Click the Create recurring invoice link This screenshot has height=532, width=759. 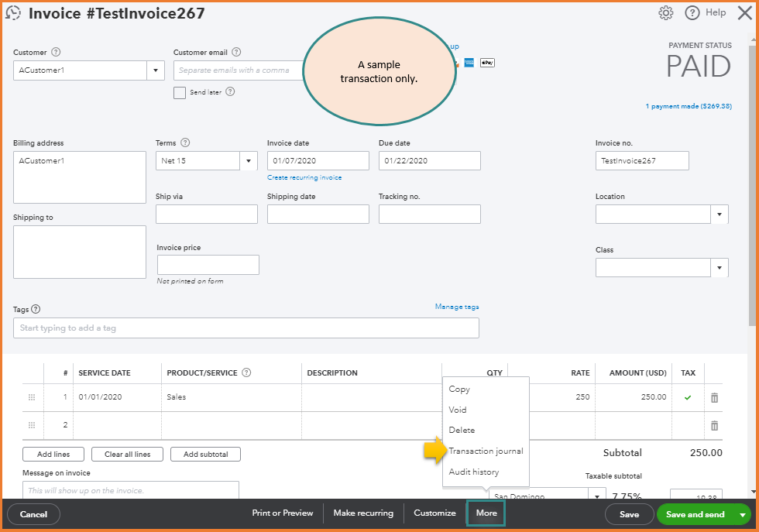[x=304, y=177]
